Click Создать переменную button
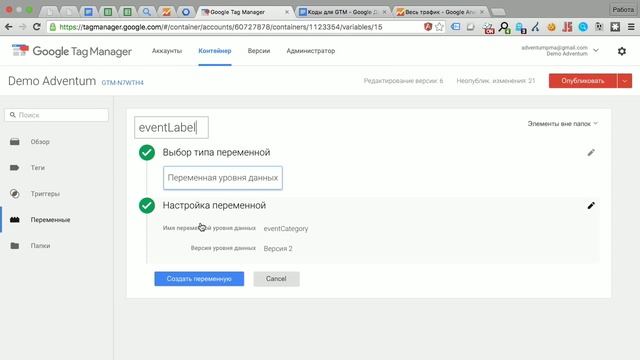640x360 pixels. tap(199, 279)
